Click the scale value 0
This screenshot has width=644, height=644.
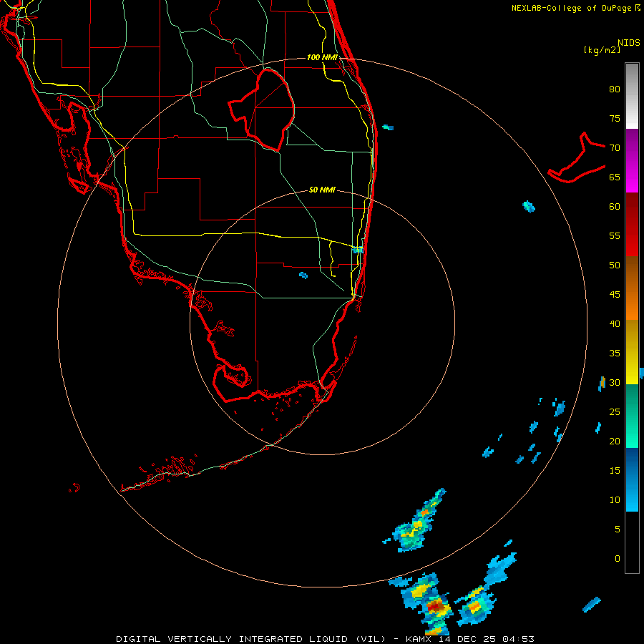tap(617, 559)
